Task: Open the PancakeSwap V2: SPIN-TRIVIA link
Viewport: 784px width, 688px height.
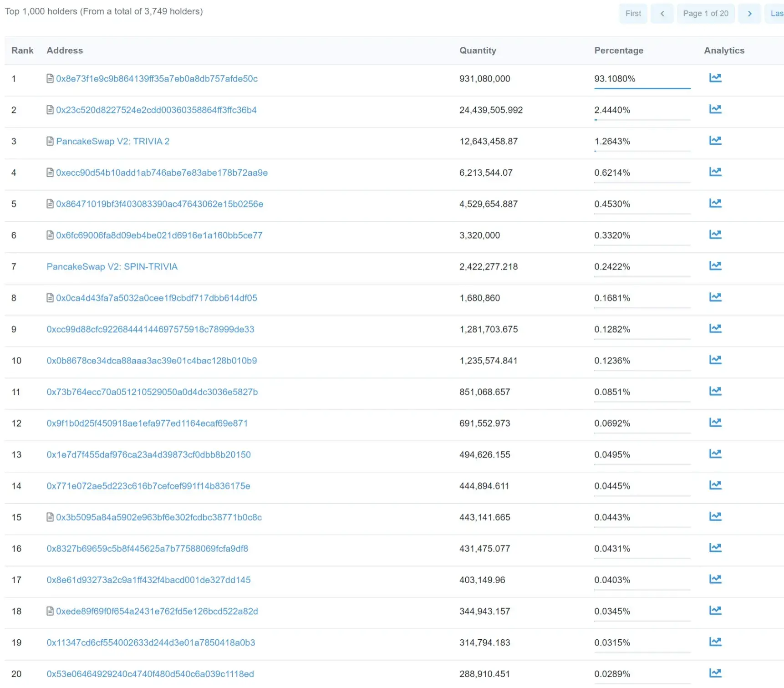Action: [x=112, y=267]
